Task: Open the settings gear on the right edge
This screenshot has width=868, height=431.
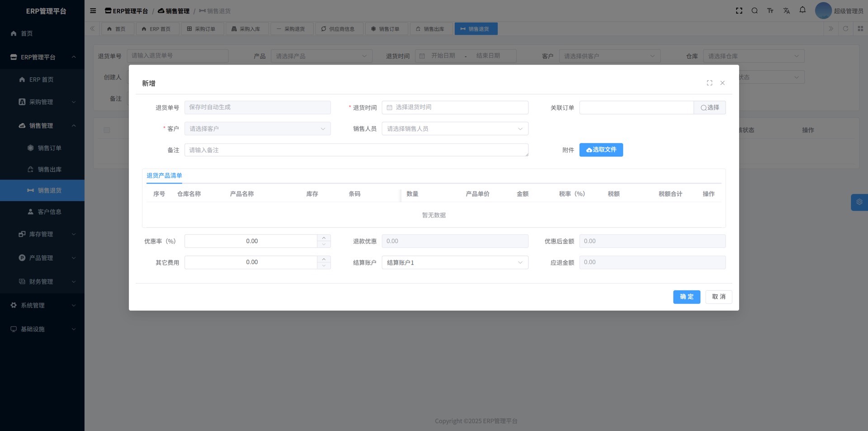Action: click(x=859, y=202)
